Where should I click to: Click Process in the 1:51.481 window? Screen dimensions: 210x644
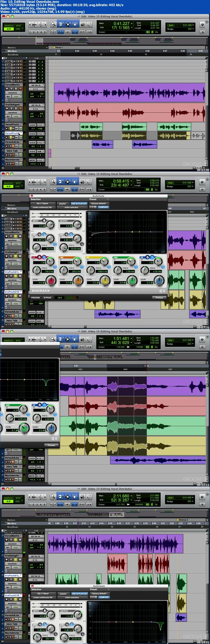tap(51, 445)
